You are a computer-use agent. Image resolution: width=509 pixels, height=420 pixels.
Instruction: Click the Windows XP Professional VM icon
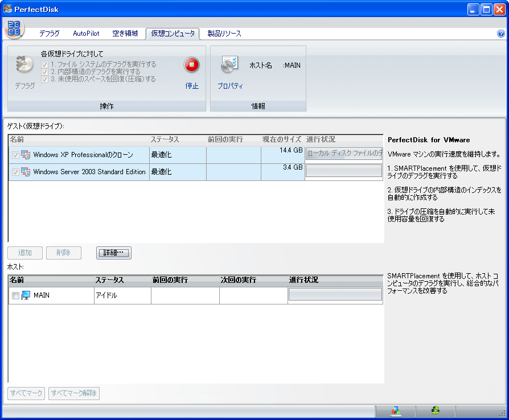(26, 155)
